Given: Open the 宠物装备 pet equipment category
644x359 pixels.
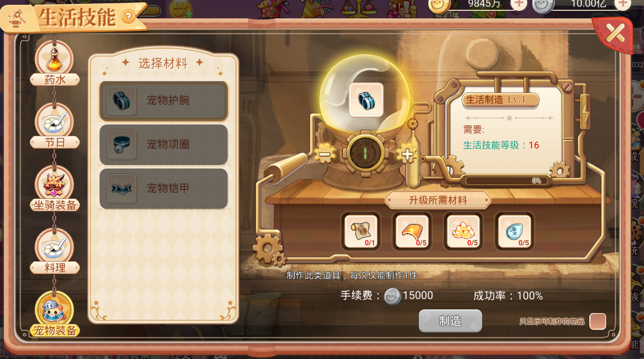Looking at the screenshot, I should [x=54, y=314].
